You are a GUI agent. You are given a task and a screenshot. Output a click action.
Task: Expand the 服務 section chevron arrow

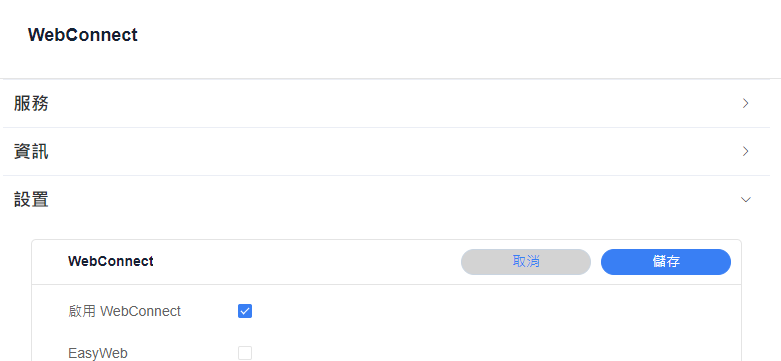[746, 104]
